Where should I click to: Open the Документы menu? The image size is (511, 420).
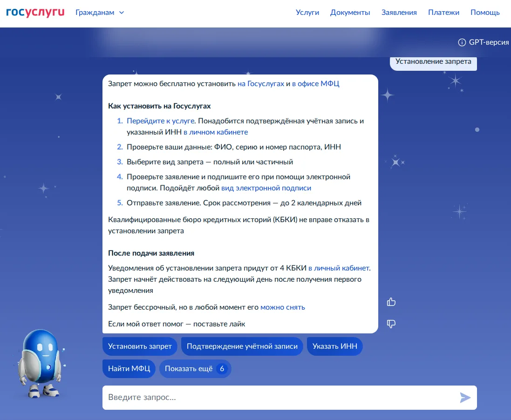(350, 13)
